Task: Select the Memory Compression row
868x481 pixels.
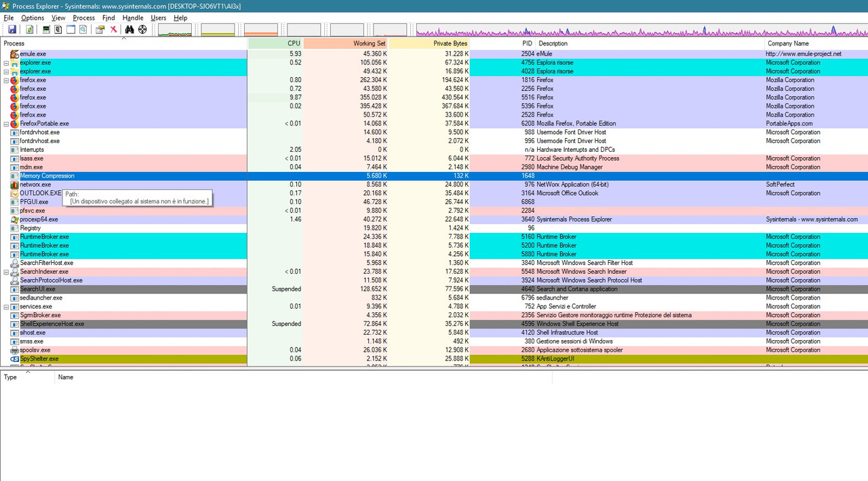Action: [x=434, y=176]
